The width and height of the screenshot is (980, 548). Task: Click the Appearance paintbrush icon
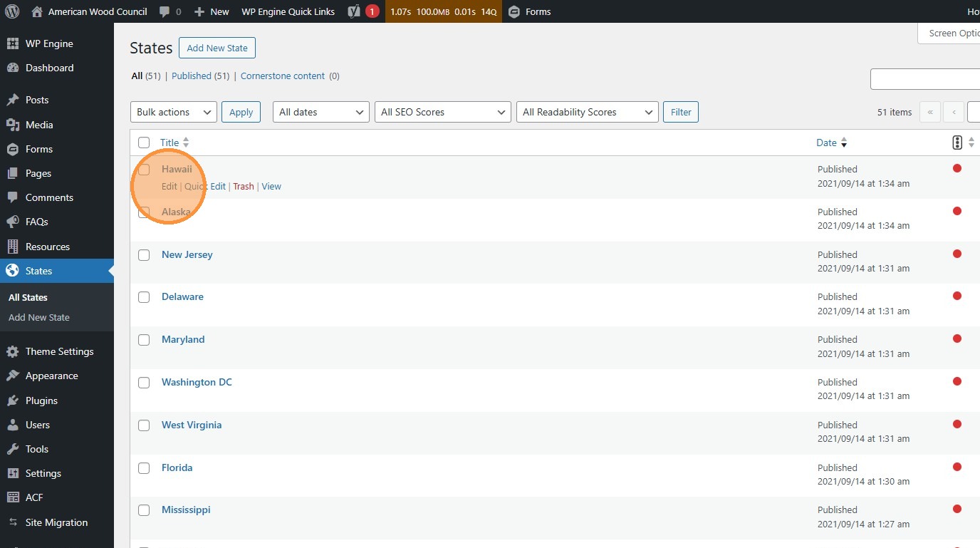tap(13, 376)
